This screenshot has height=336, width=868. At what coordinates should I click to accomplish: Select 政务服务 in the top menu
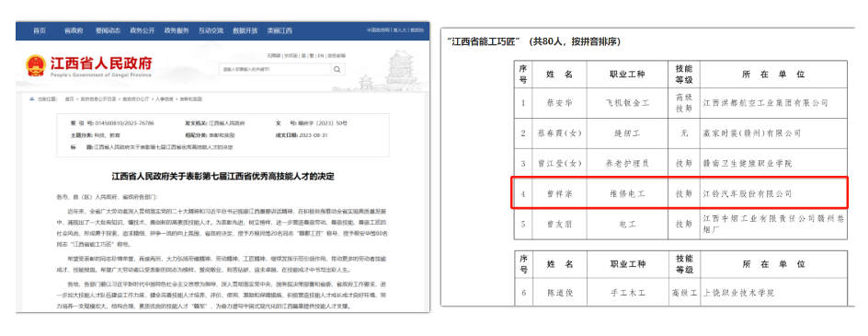pos(177,31)
